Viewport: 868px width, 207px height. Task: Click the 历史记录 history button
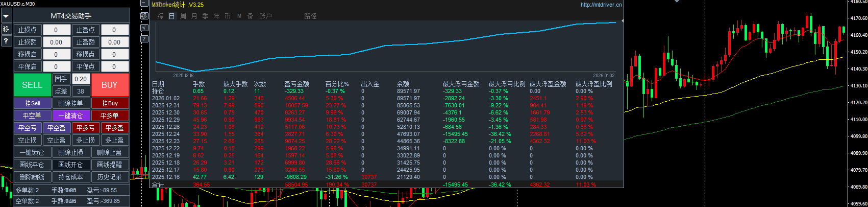(110, 177)
